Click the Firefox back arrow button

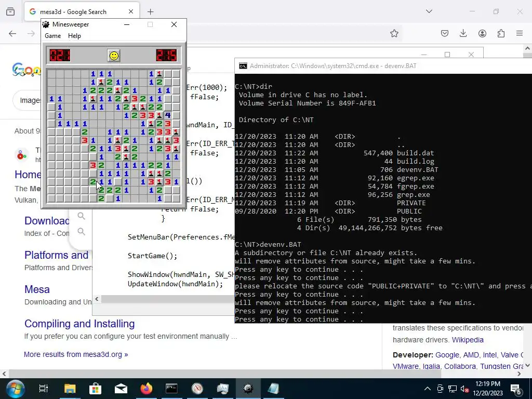[x=12, y=33]
